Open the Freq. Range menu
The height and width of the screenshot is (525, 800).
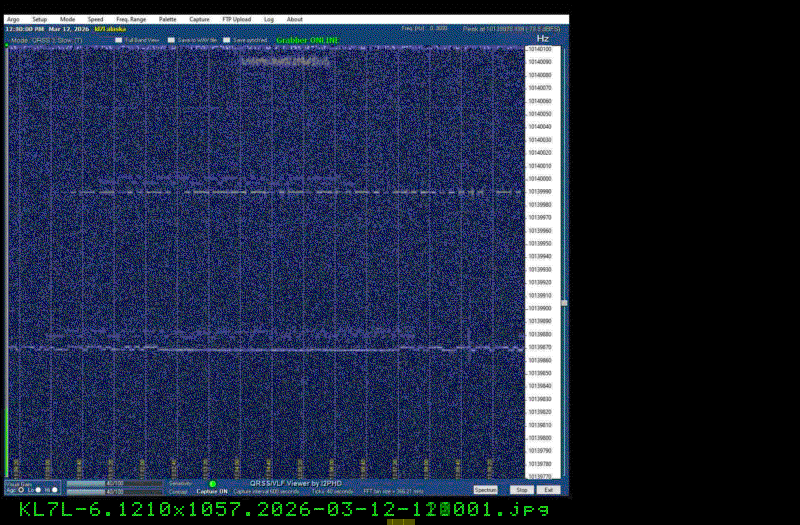[x=130, y=19]
